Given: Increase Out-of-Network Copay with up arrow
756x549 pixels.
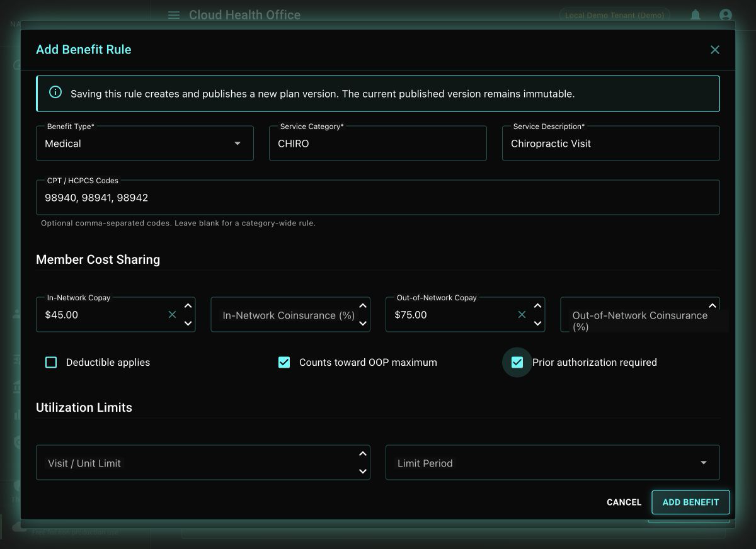Looking at the screenshot, I should [x=537, y=306].
